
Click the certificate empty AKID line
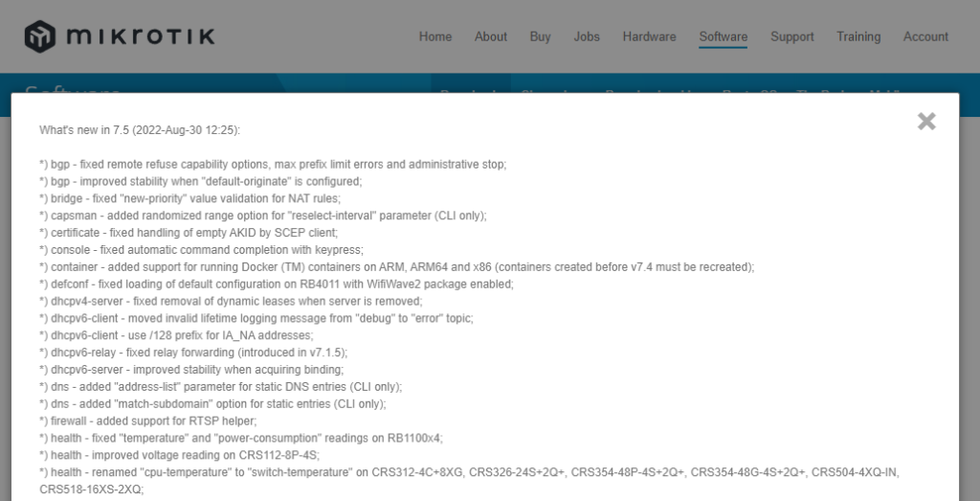189,233
